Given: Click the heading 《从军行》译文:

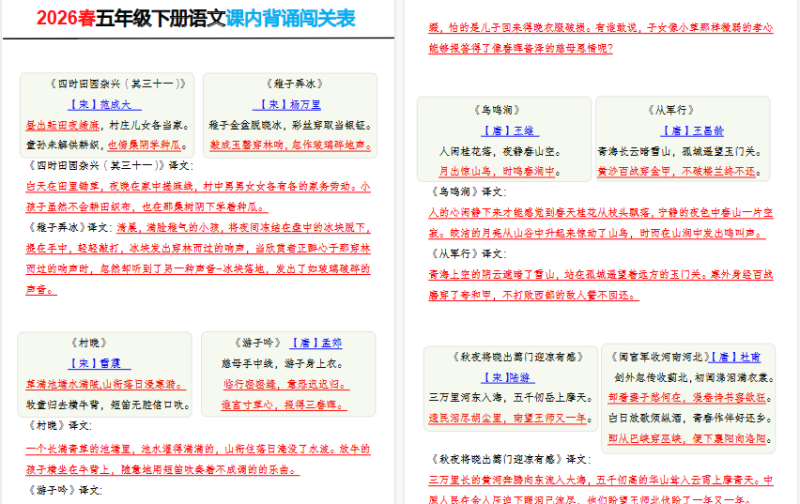Looking at the screenshot, I should pos(467,254).
